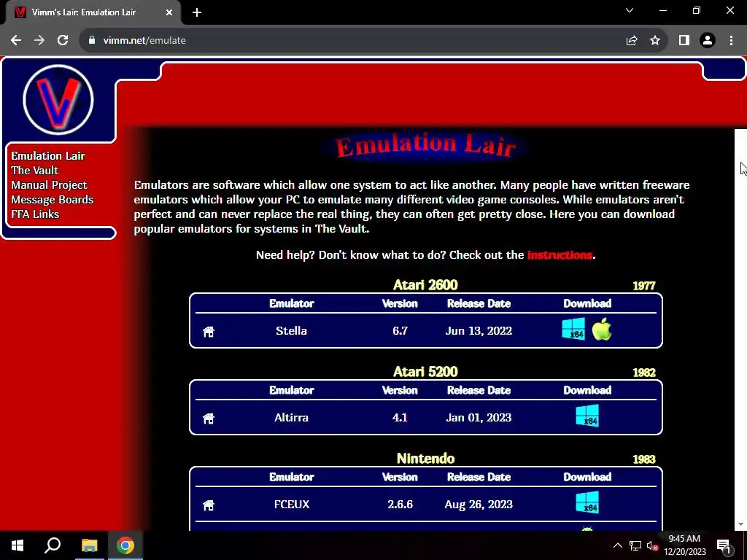Viewport: 747px width, 560px height.
Task: Open Chrome side panel
Action: 684,41
